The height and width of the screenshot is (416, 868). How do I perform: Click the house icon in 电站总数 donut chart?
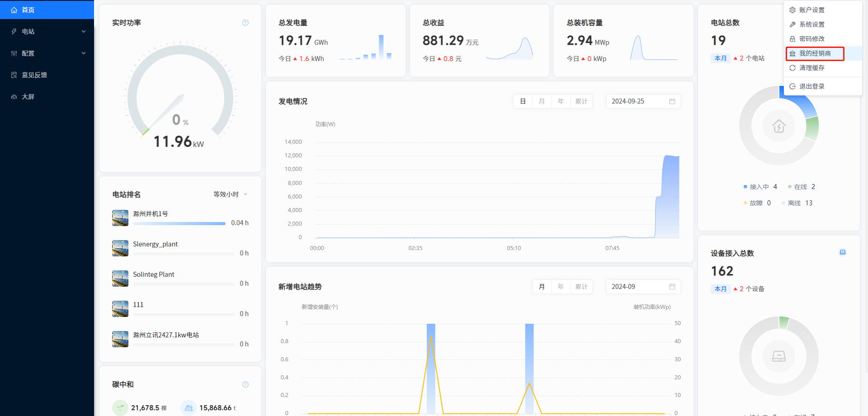(x=778, y=126)
